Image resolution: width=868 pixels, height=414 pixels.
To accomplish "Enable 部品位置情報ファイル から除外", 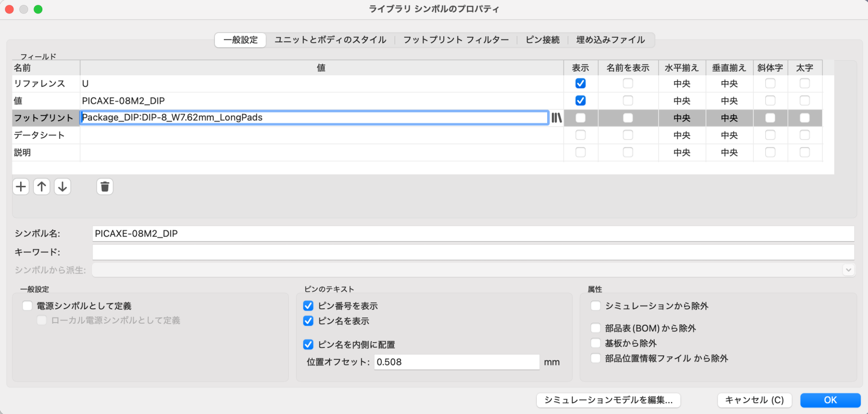I will [596, 358].
